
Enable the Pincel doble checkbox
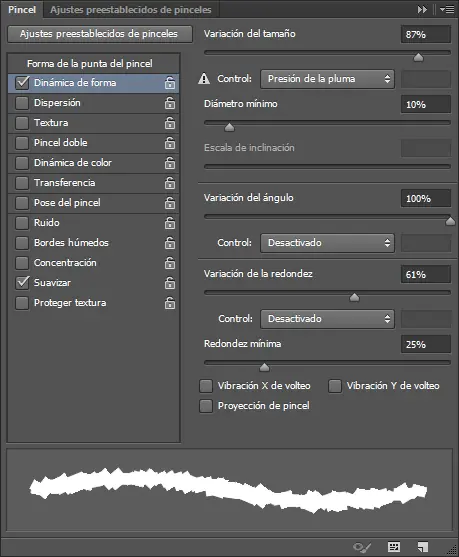click(22, 143)
